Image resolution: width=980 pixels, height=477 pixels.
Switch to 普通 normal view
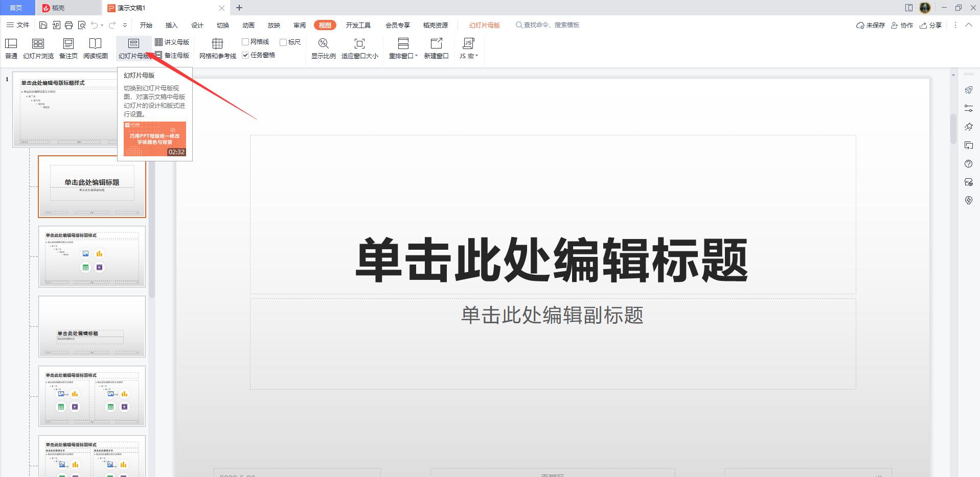(11, 49)
